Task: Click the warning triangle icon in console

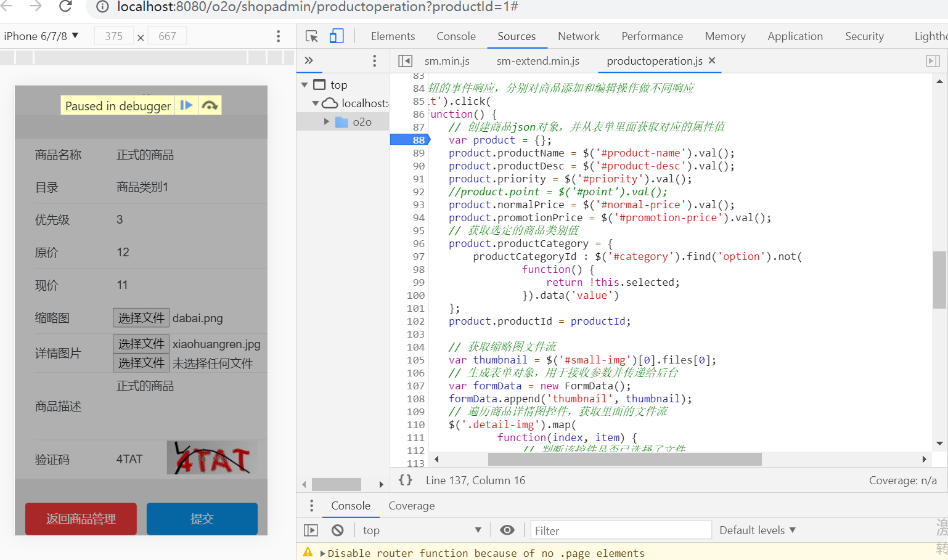Action: [308, 552]
